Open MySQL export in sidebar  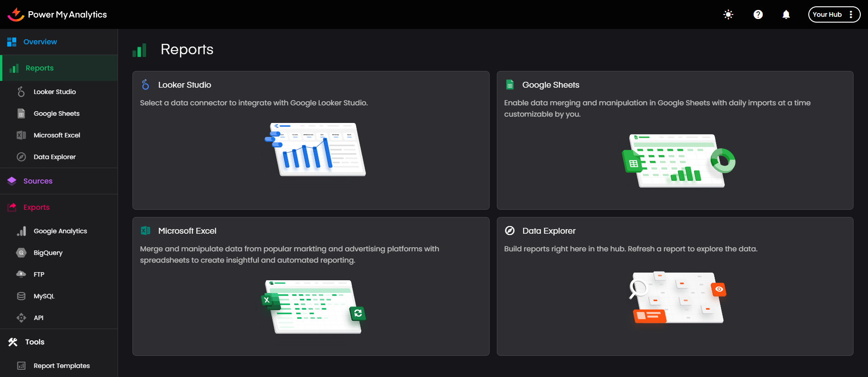44,296
